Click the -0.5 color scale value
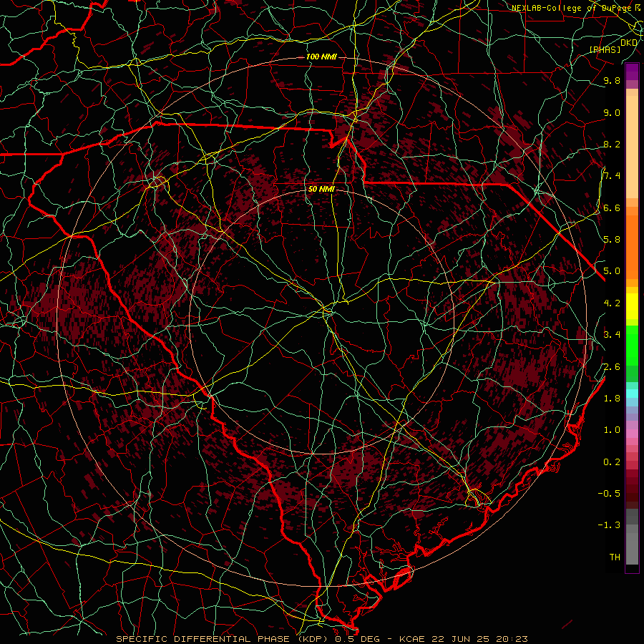The height and width of the screenshot is (644, 644). point(609,493)
